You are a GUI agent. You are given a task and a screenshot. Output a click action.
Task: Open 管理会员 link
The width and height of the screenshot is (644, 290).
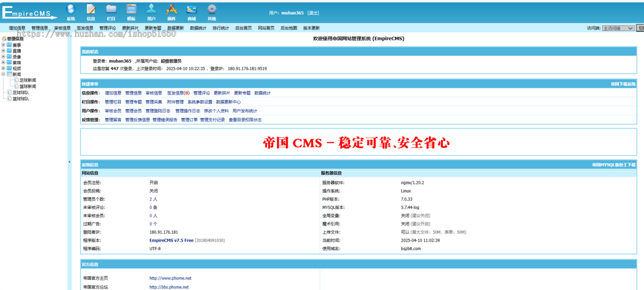pos(134,111)
